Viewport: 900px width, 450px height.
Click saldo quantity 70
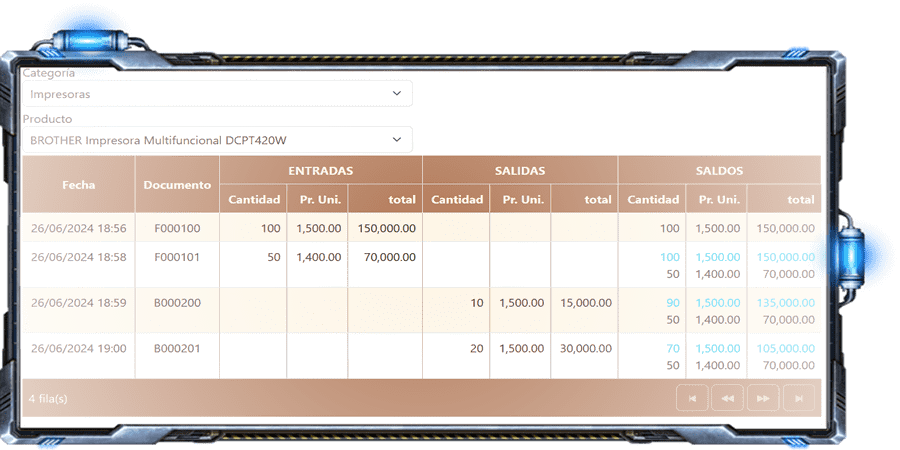673,348
